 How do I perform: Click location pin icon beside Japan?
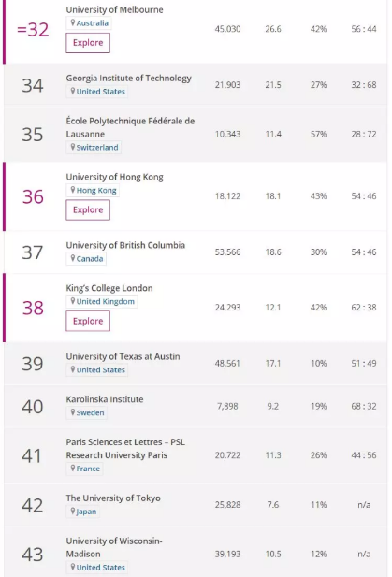click(x=73, y=512)
